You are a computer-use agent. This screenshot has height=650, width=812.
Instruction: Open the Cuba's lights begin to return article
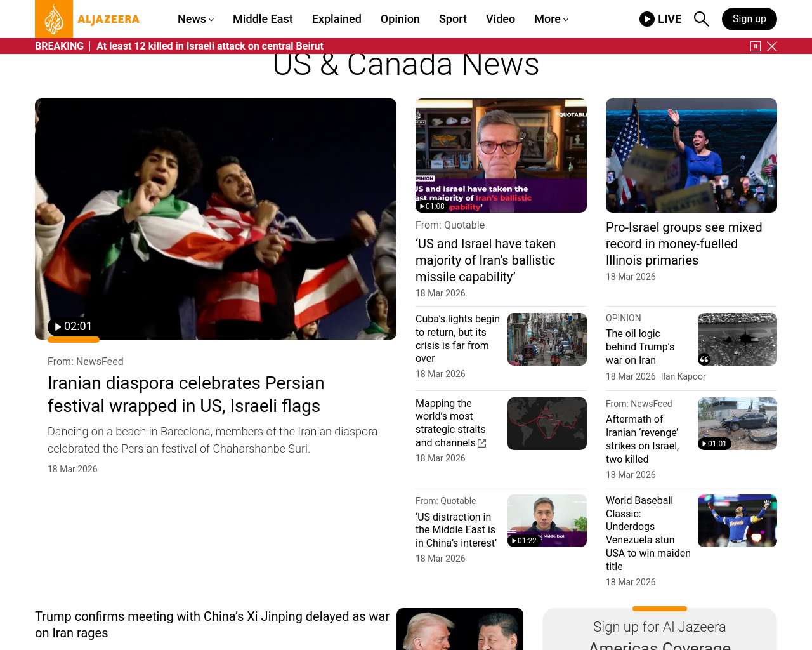point(457,338)
